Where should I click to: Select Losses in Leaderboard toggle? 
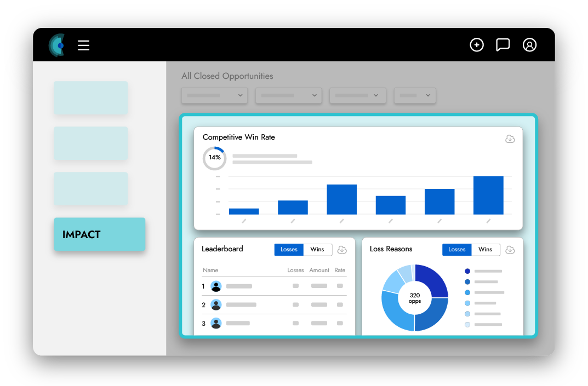289,250
